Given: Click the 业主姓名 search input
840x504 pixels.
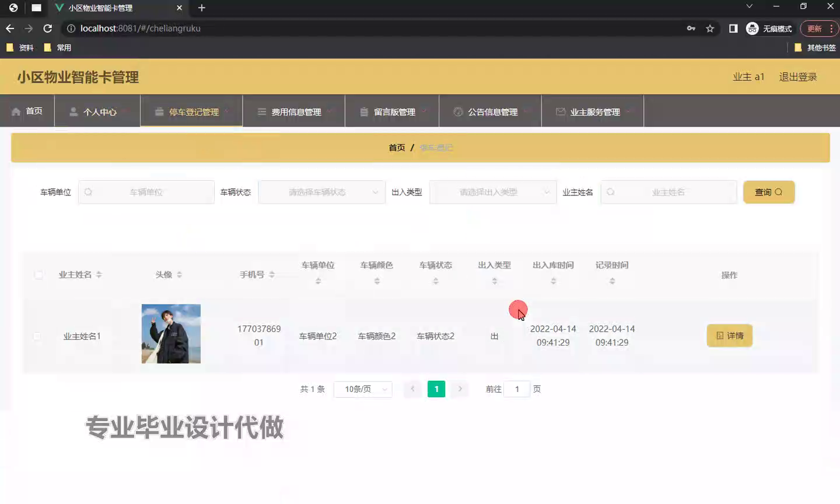Looking at the screenshot, I should tap(669, 192).
